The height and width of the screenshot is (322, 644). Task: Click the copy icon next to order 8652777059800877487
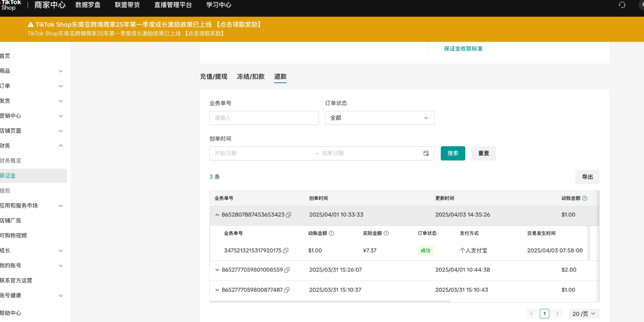(x=287, y=290)
